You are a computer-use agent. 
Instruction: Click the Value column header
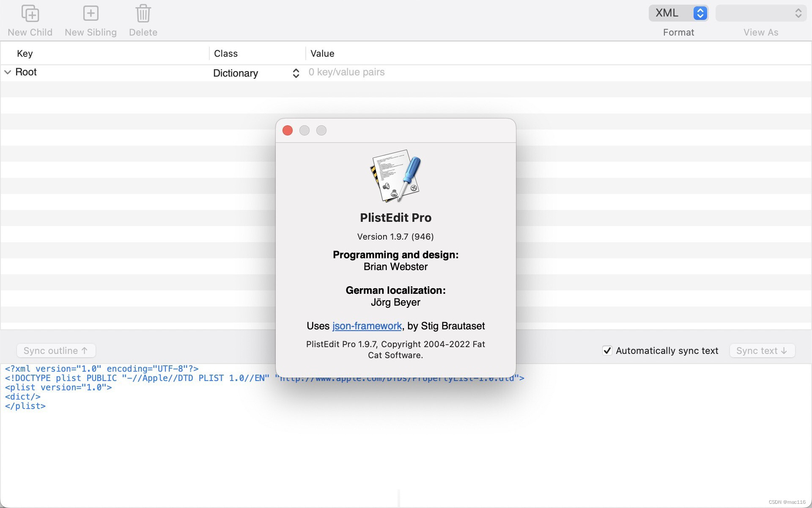[322, 53]
